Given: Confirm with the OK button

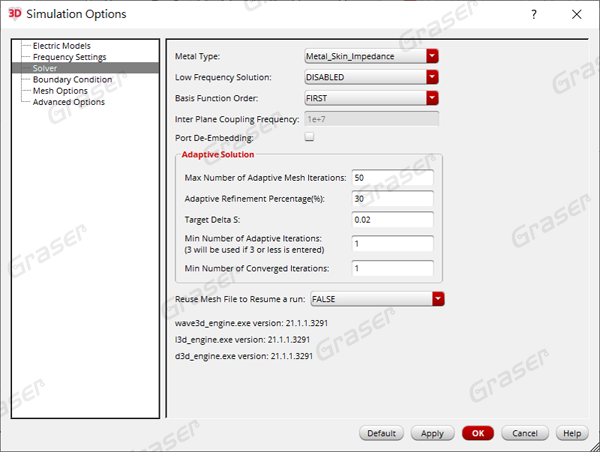Looking at the screenshot, I should coord(478,433).
